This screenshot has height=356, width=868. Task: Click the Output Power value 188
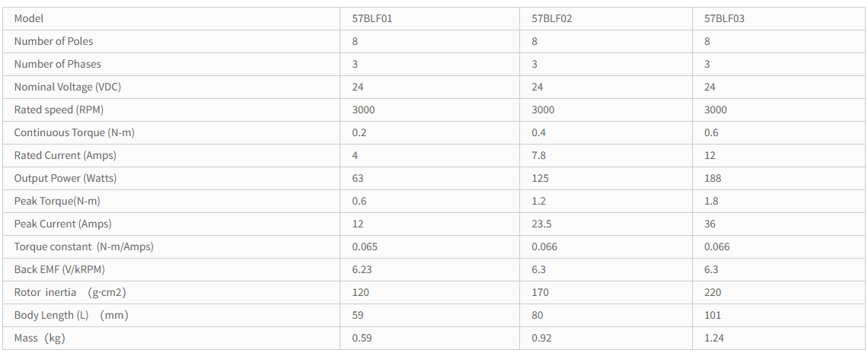713,178
